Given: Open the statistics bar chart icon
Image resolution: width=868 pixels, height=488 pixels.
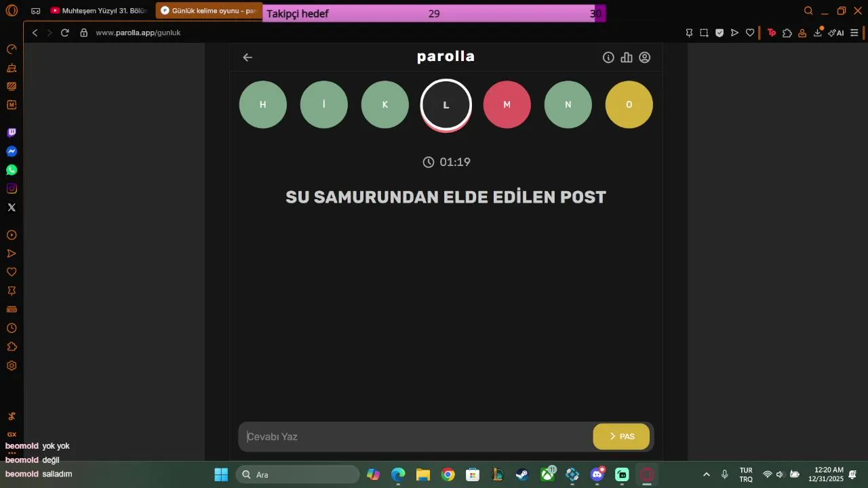Looking at the screenshot, I should pyautogui.click(x=627, y=58).
